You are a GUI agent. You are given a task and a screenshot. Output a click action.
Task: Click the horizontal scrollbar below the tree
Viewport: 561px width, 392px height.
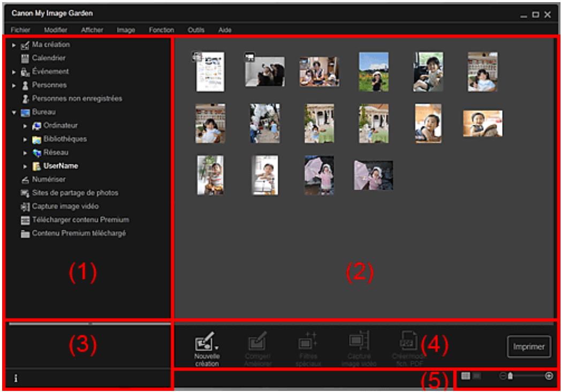point(89,323)
